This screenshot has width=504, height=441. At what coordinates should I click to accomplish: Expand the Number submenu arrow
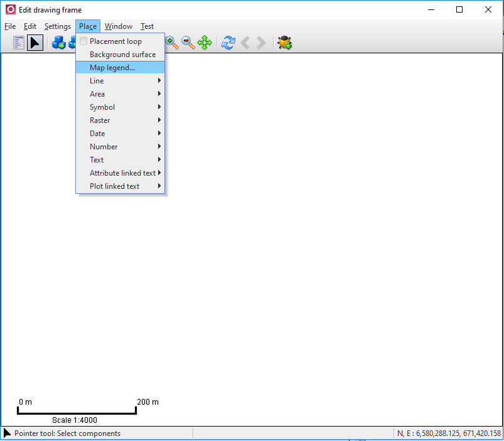[159, 146]
